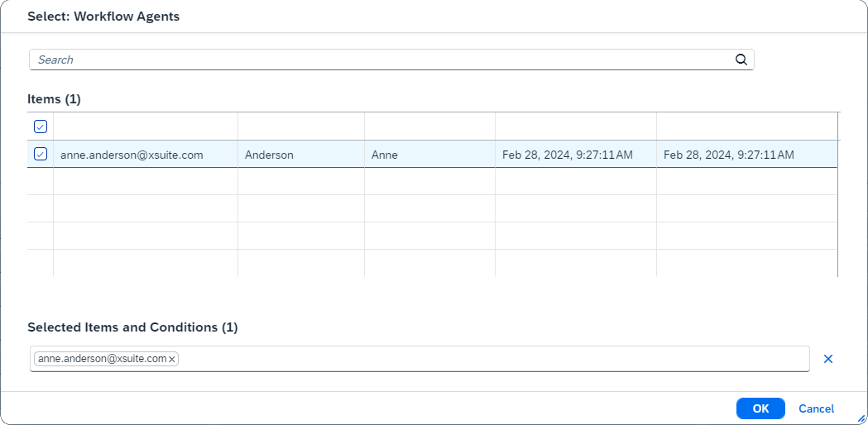Uncheck the checkbox for the anne.anderson row

(41, 154)
